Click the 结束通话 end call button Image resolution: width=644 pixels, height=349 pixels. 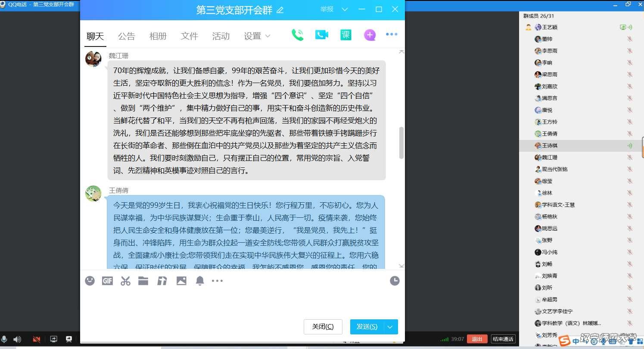(x=503, y=339)
